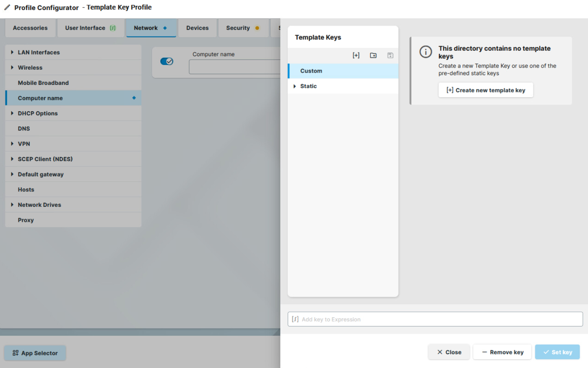Expand the DHCP Options tree node
The image size is (588, 368).
[x=12, y=113]
